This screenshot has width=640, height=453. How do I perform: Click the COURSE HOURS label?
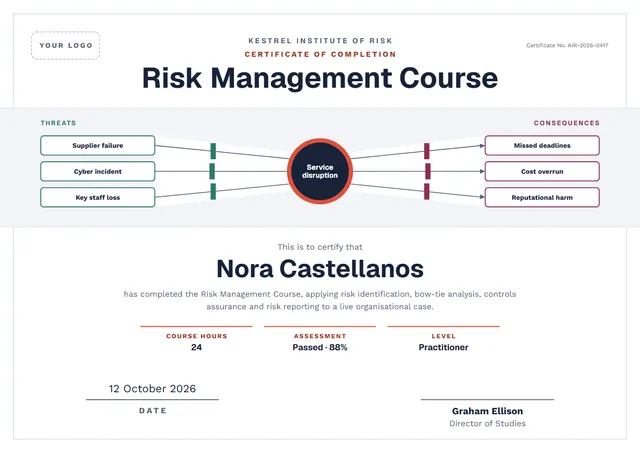tap(196, 336)
